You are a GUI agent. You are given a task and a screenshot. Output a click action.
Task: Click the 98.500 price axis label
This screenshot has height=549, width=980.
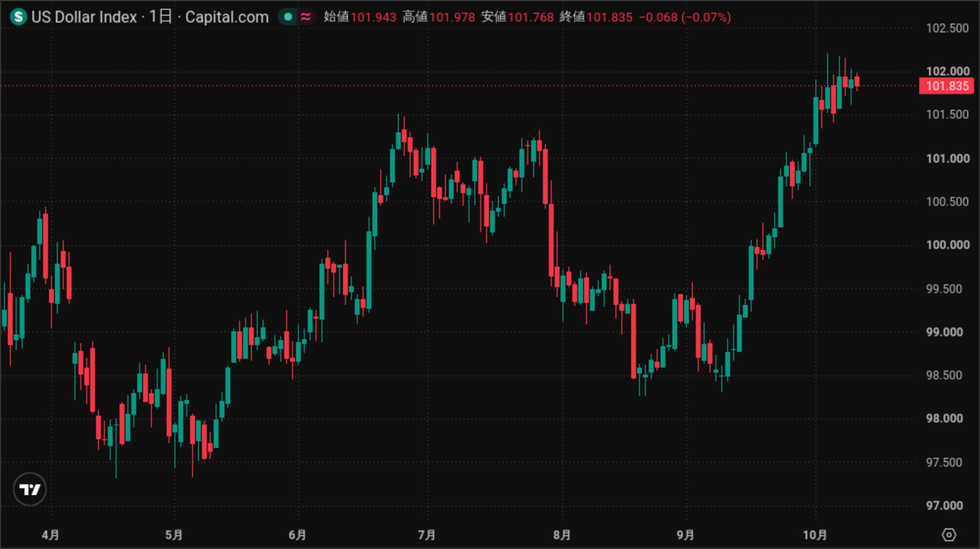pyautogui.click(x=944, y=375)
